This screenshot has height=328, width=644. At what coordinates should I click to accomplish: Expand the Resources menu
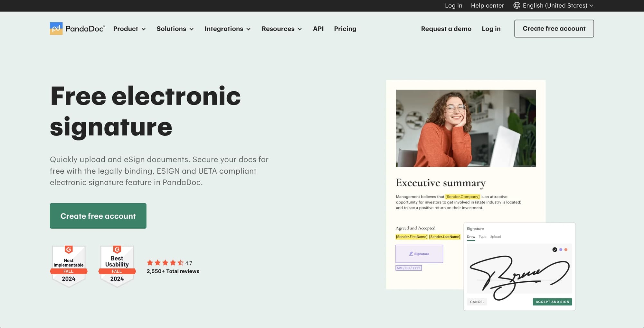[282, 29]
